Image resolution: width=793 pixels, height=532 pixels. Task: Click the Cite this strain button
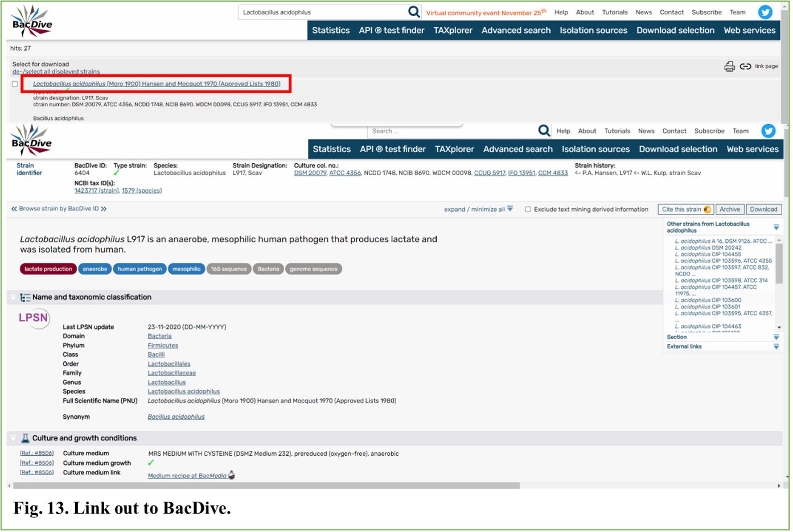[x=685, y=209]
